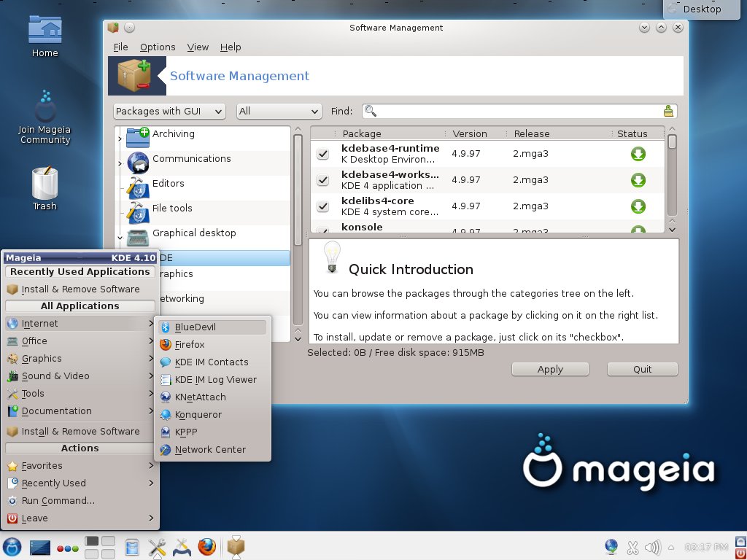Launch Firefox from the taskbar
747x560 pixels.
206,547
